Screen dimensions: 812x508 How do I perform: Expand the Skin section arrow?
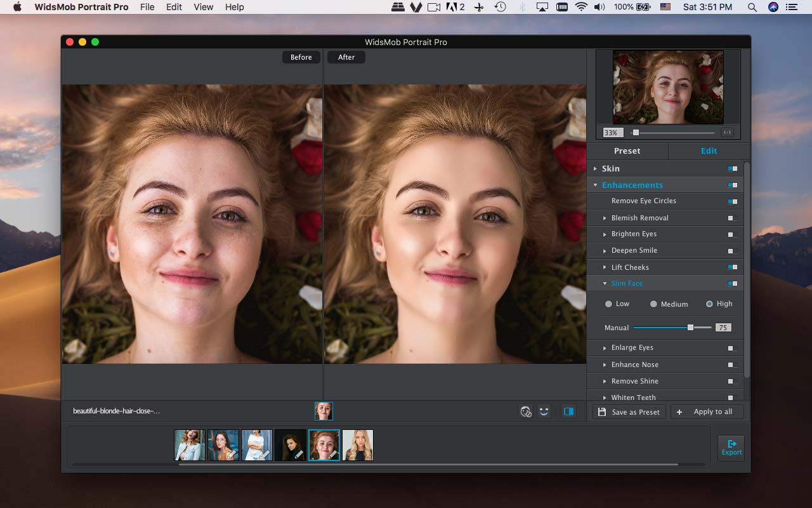595,169
